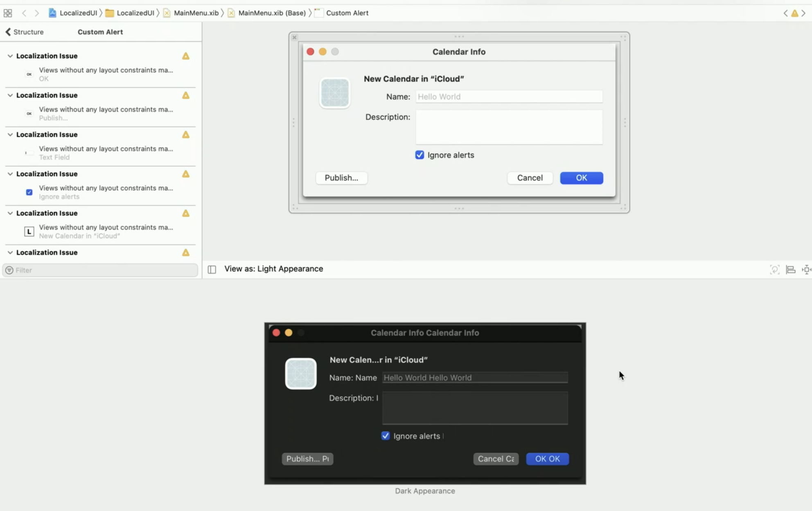
Task: Toggle the Ignore alerts checkbox in Dark preview
Action: [386, 436]
